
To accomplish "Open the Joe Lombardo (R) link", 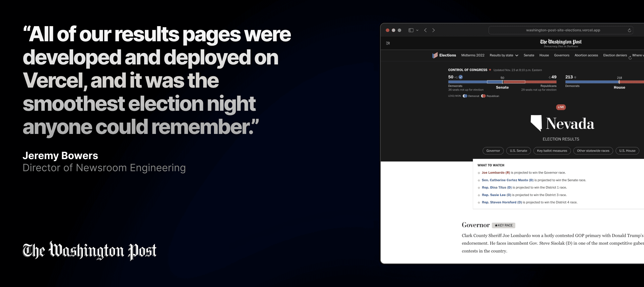I will [x=495, y=173].
